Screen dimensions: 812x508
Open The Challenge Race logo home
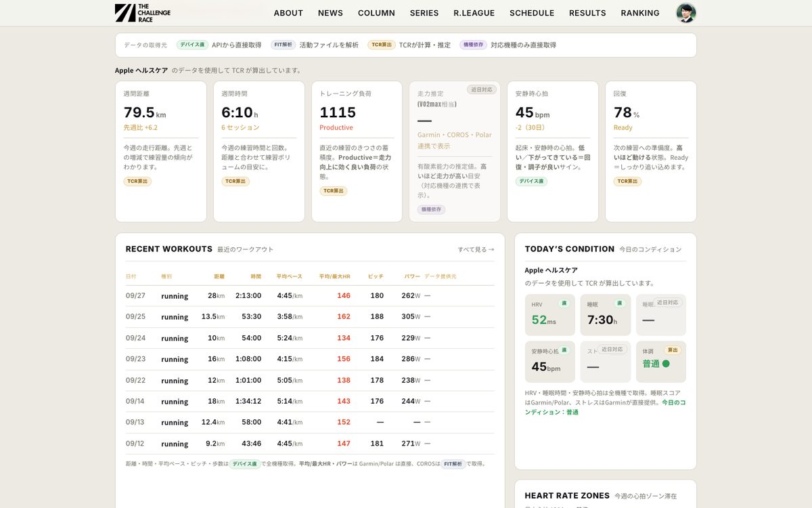point(143,13)
